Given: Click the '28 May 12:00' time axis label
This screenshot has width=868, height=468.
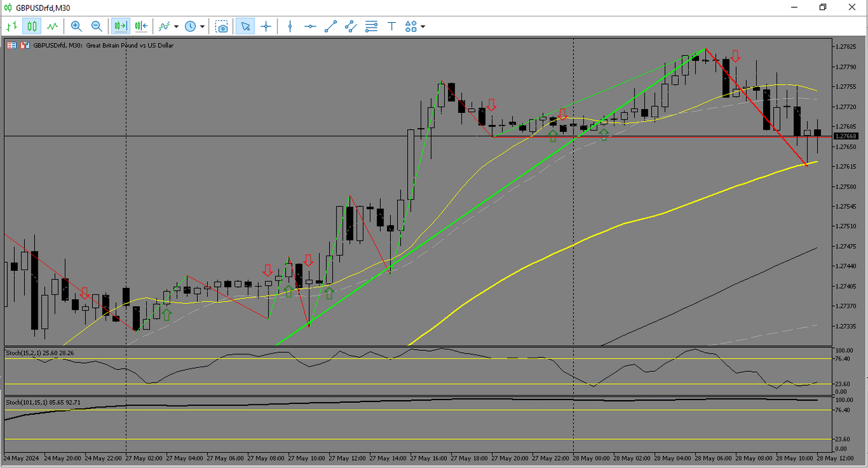Looking at the screenshot, I should 836,458.
